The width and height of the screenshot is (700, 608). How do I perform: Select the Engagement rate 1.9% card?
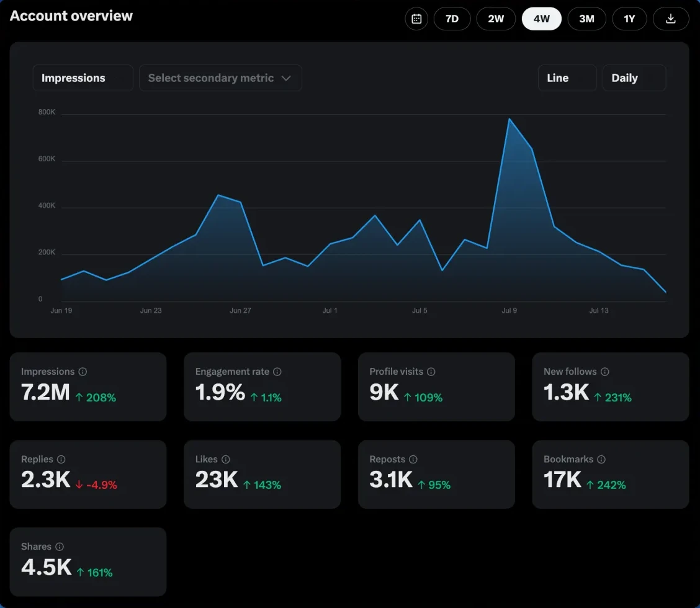[262, 387]
